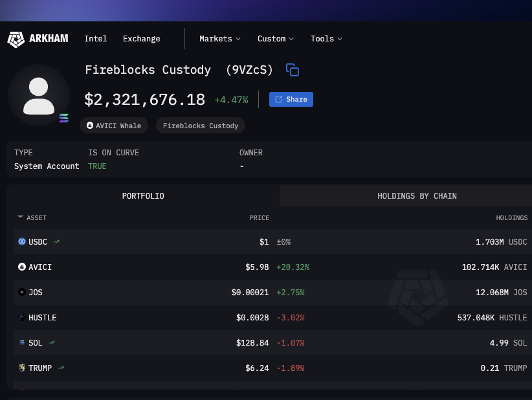Screen dimensions: 532x400
Task: Click the +2.75% JOS change
Action: point(291,292)
